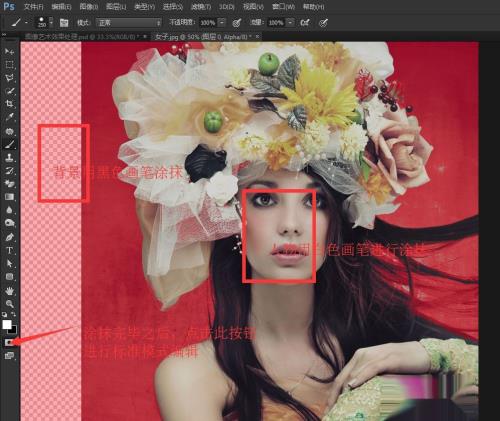Open the brush preset picker arrow
This screenshot has height=421, width=500.
(51, 22)
